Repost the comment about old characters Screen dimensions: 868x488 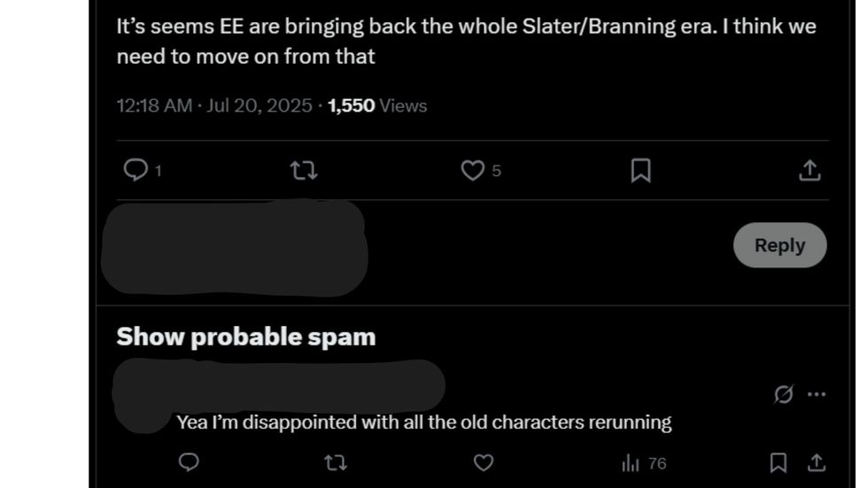pyautogui.click(x=335, y=462)
